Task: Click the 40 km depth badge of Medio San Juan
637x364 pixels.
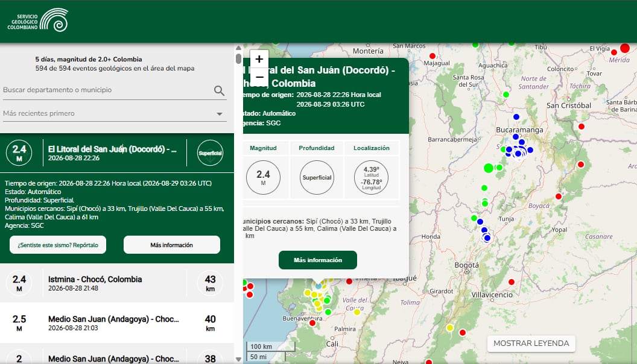Action: click(210, 323)
